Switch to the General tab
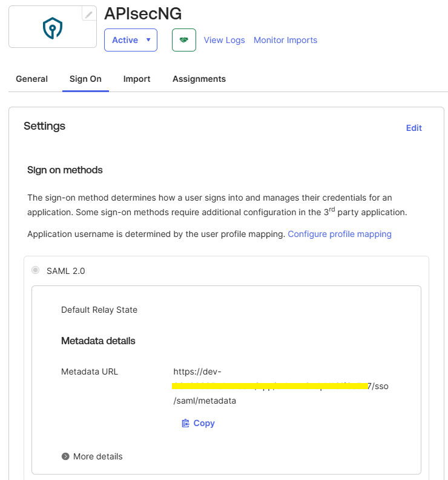The height and width of the screenshot is (480, 448). point(31,79)
